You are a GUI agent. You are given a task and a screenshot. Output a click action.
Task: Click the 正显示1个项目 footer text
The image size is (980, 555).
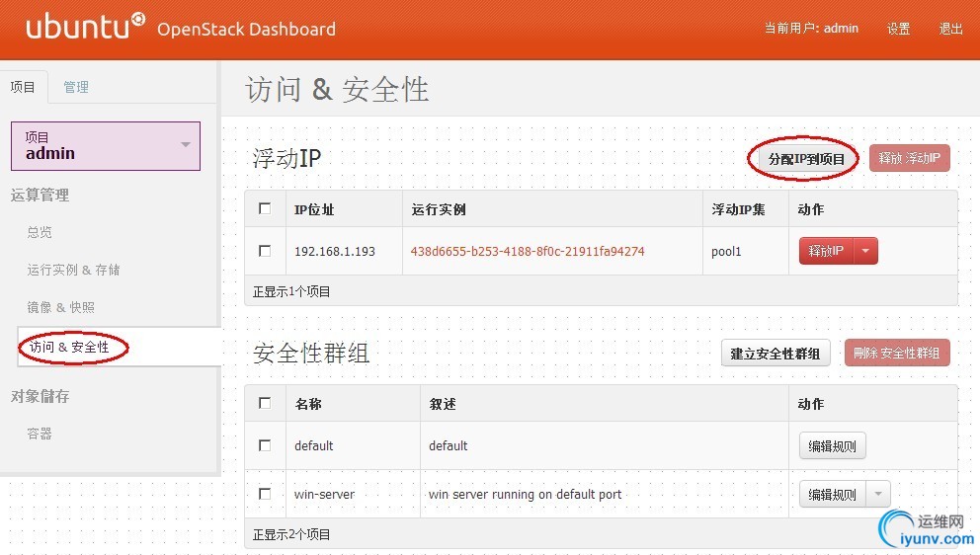[291, 292]
